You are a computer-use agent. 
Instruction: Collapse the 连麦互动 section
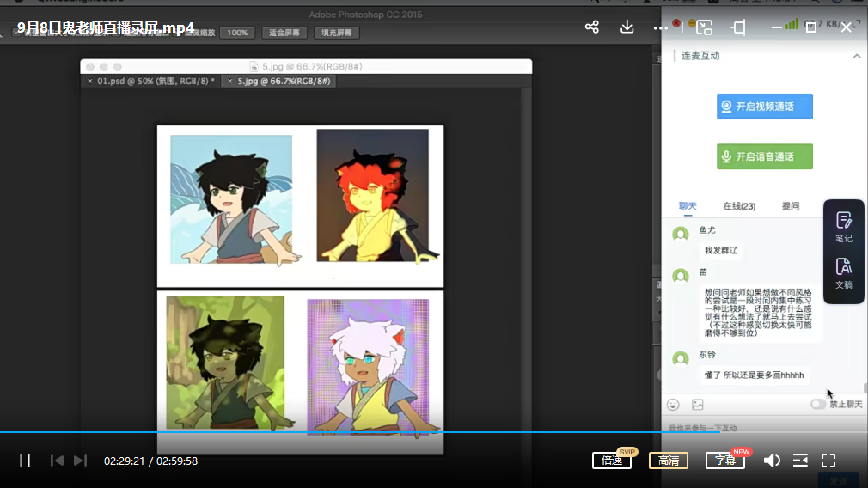pyautogui.click(x=856, y=56)
